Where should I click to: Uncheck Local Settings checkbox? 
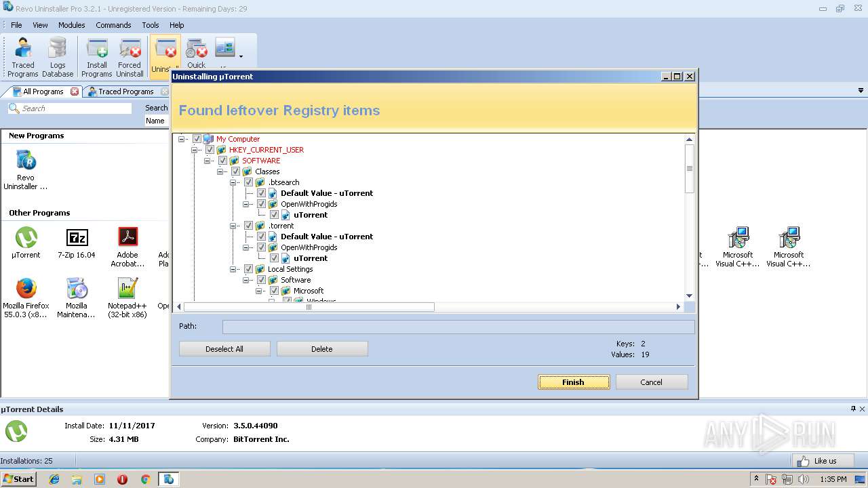pyautogui.click(x=248, y=269)
